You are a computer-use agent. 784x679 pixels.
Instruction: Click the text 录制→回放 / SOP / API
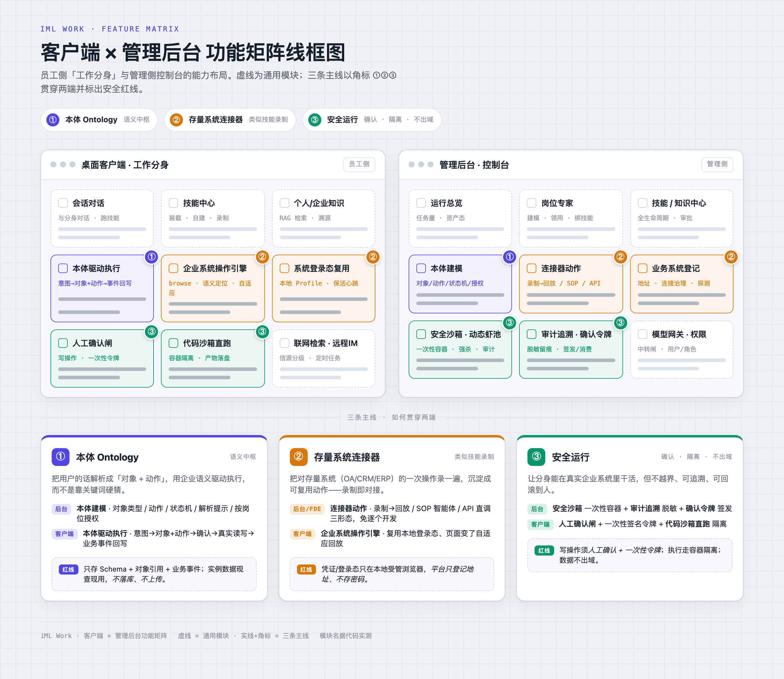coord(564,283)
